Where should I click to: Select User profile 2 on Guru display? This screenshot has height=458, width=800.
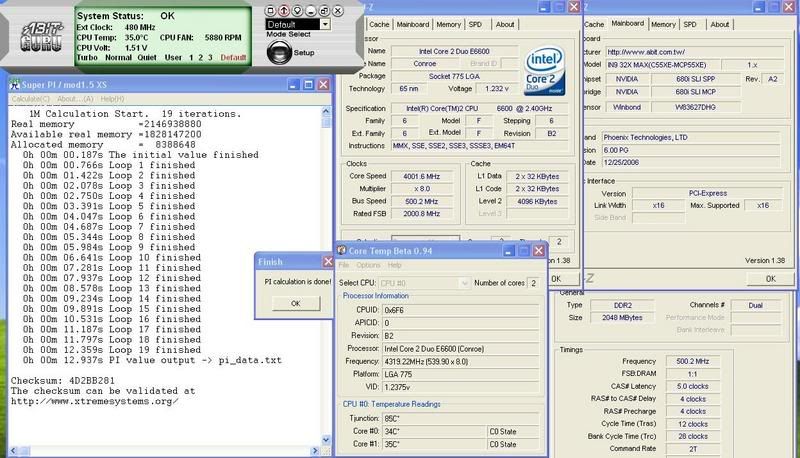(201, 58)
